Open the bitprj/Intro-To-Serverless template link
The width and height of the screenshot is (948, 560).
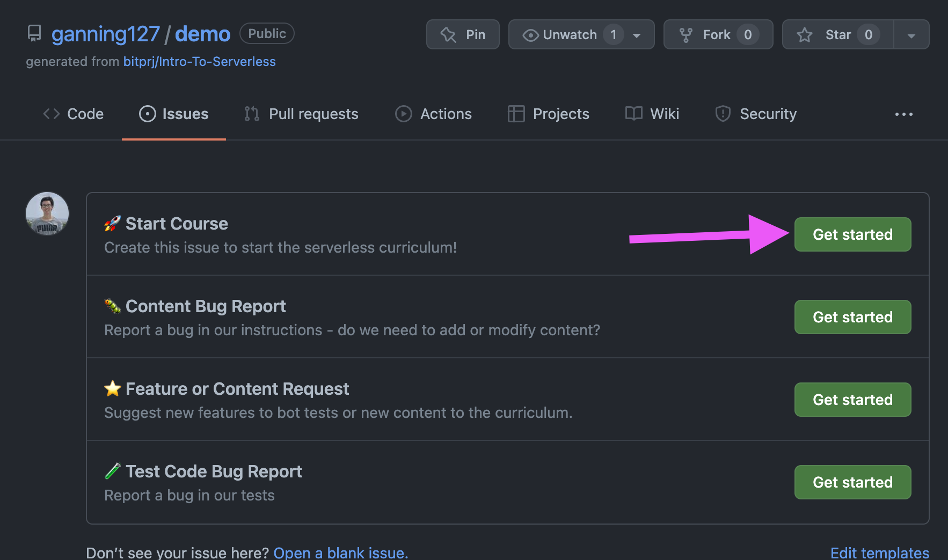point(199,62)
